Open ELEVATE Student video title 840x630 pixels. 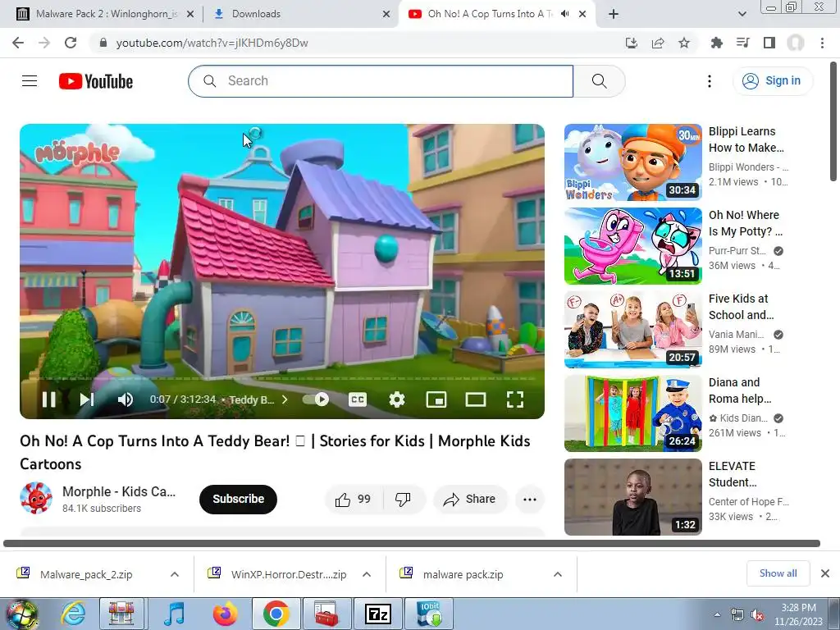733,474
